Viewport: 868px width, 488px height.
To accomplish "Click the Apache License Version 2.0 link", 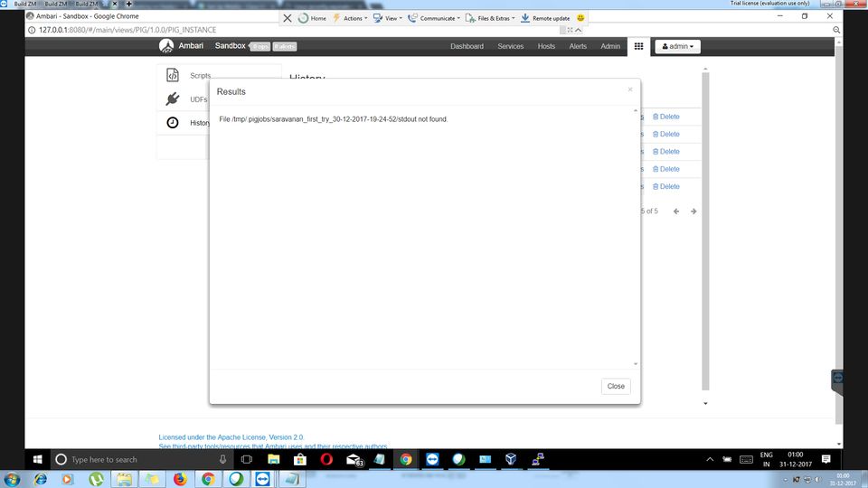I will (x=231, y=437).
